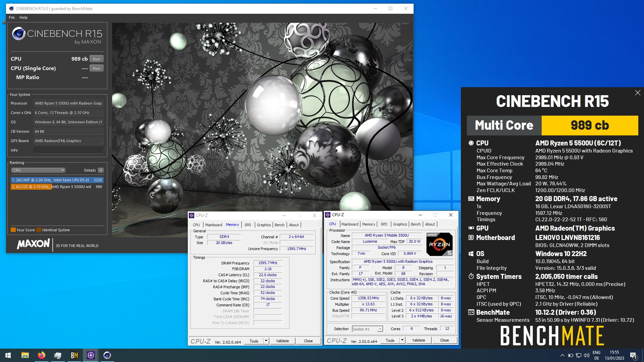Open About tab in right CPU-Z window
The height and width of the screenshot is (362, 644).
tap(430, 224)
